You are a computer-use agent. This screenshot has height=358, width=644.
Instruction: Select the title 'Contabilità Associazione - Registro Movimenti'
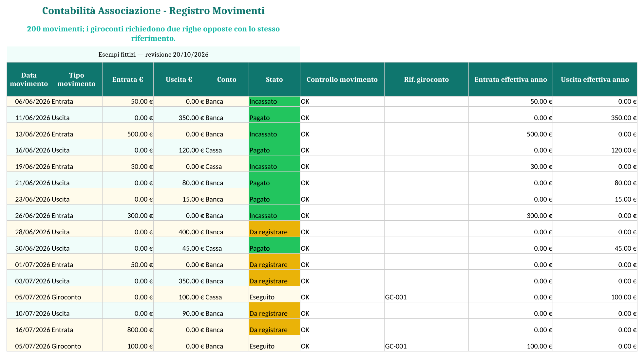(x=153, y=11)
